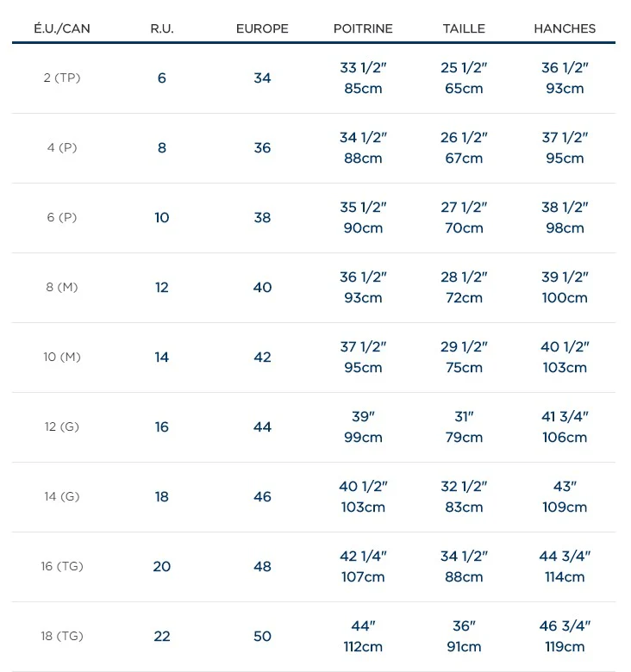Select the 16 (TG) size label

[61, 566]
